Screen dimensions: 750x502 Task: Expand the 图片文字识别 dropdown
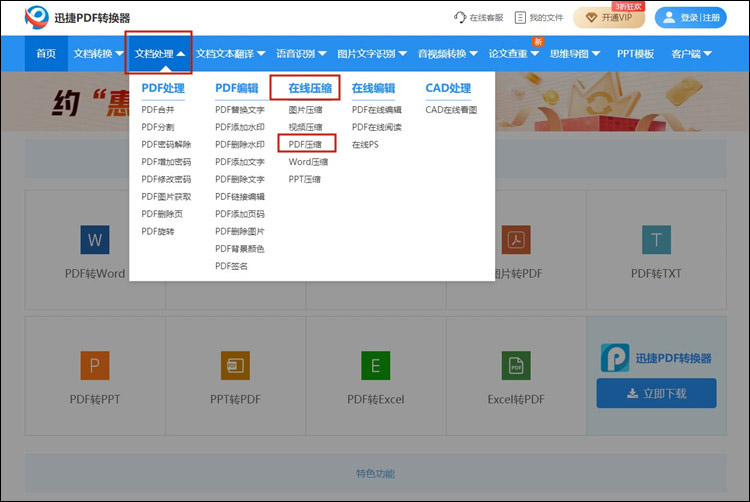pyautogui.click(x=372, y=54)
